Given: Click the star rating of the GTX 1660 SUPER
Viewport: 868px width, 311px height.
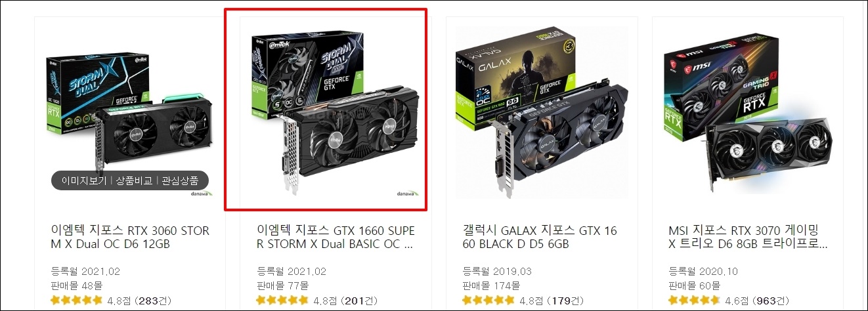Looking at the screenshot, I should [282, 301].
